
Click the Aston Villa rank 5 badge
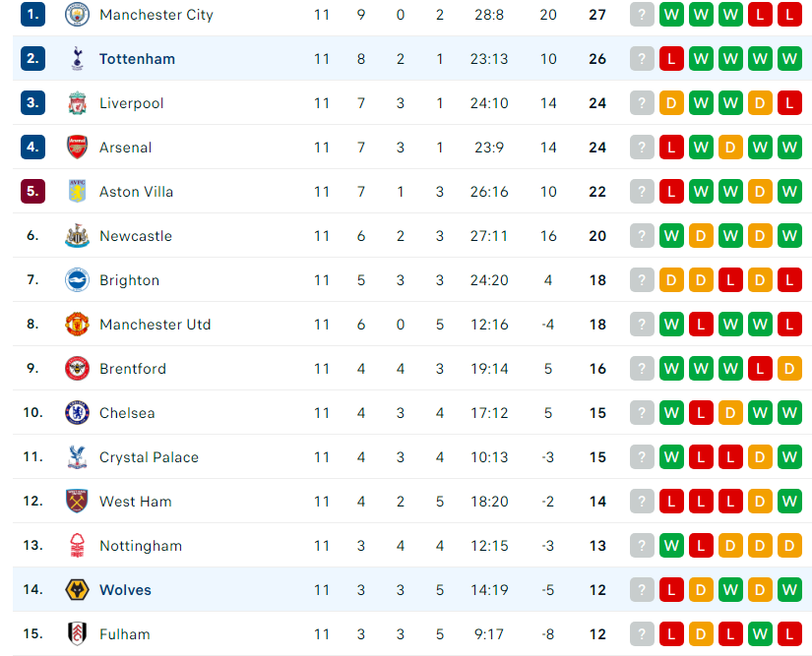pyautogui.click(x=32, y=192)
